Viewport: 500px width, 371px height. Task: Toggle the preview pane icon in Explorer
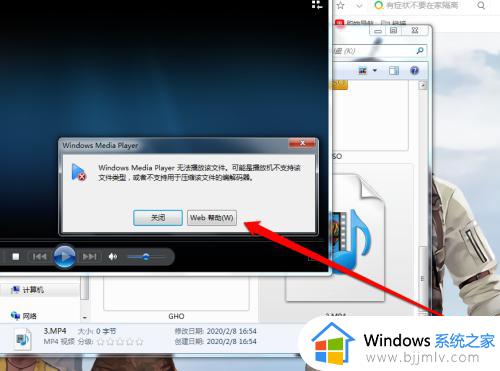pos(394,70)
